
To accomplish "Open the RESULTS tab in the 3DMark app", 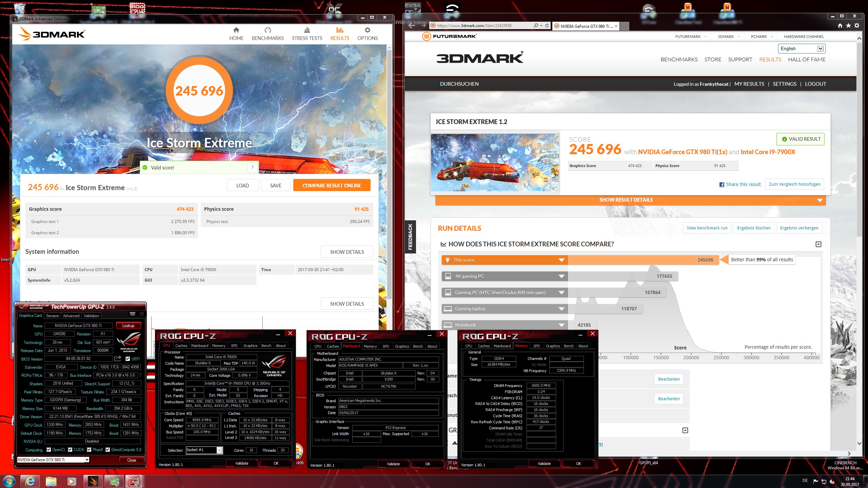I will [339, 34].
